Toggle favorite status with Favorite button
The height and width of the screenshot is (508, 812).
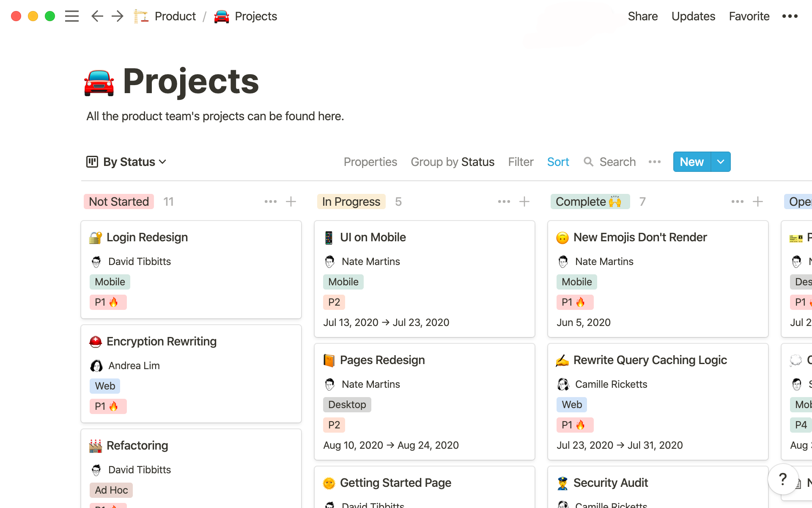[x=749, y=16]
